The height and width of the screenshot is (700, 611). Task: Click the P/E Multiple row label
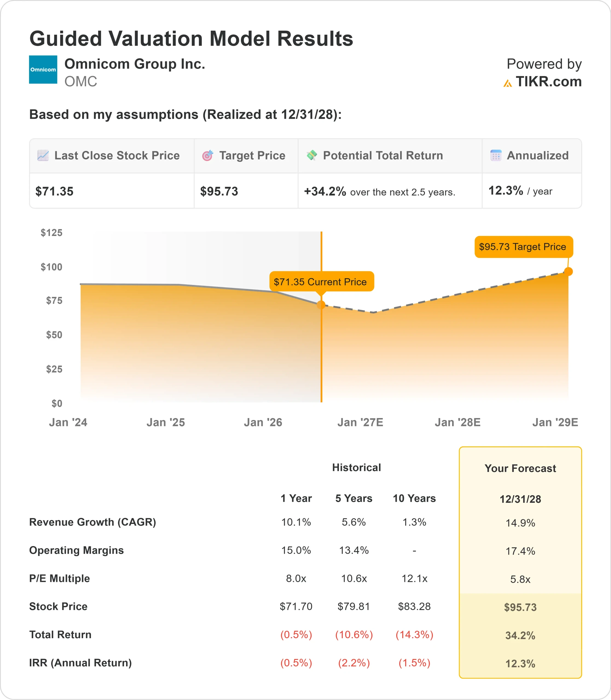tap(60, 578)
